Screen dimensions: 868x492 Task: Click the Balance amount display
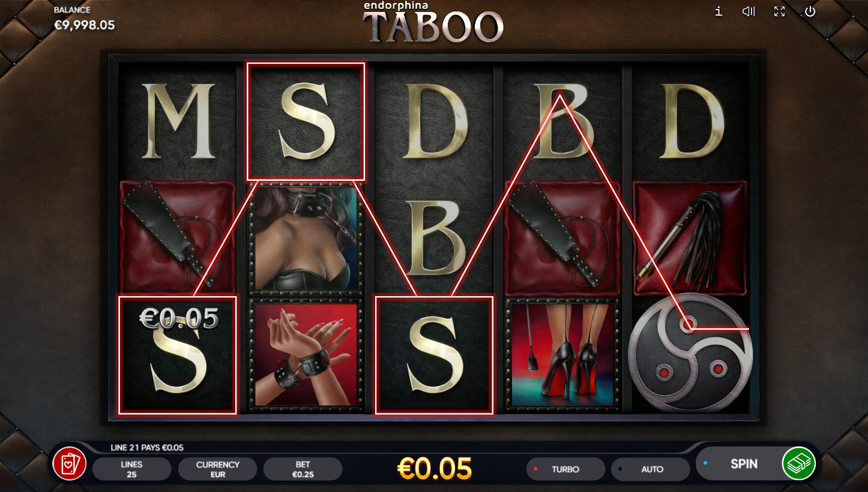pos(84,25)
